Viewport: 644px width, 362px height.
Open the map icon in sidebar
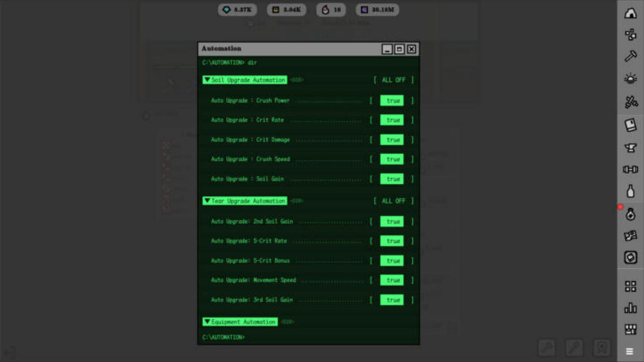coord(631,236)
